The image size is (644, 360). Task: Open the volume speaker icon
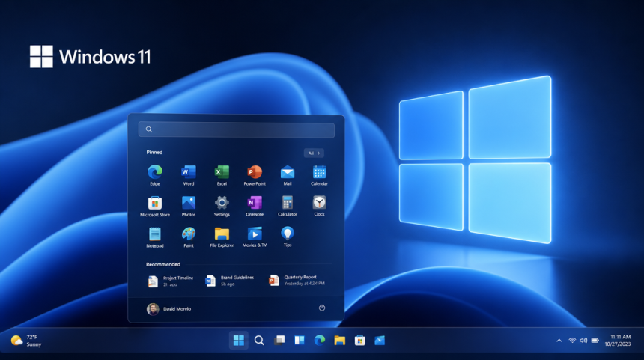(x=583, y=341)
